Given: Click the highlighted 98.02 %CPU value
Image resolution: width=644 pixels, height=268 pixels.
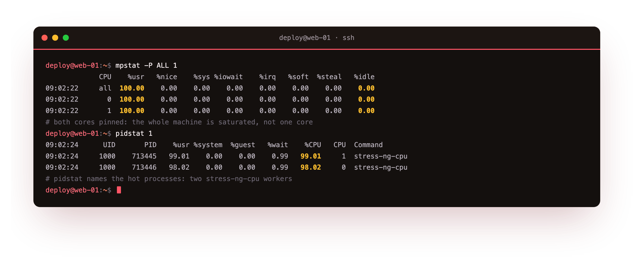Looking at the screenshot, I should pos(311,167).
